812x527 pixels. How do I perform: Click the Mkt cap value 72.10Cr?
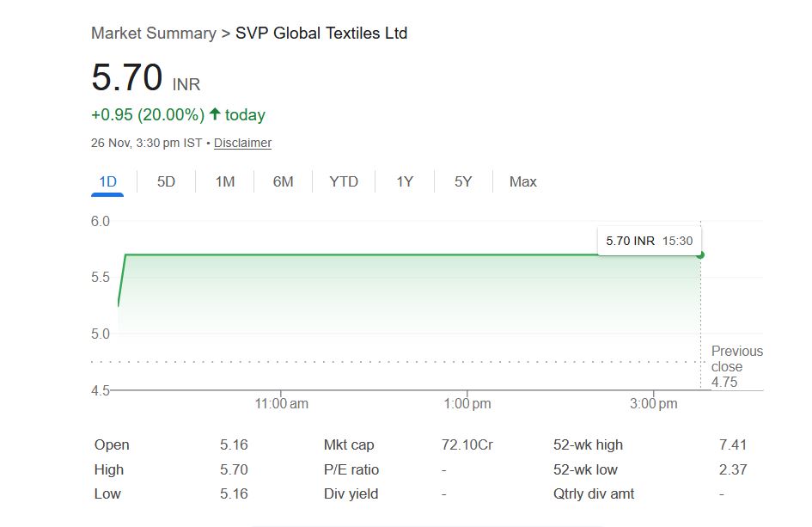click(x=467, y=444)
